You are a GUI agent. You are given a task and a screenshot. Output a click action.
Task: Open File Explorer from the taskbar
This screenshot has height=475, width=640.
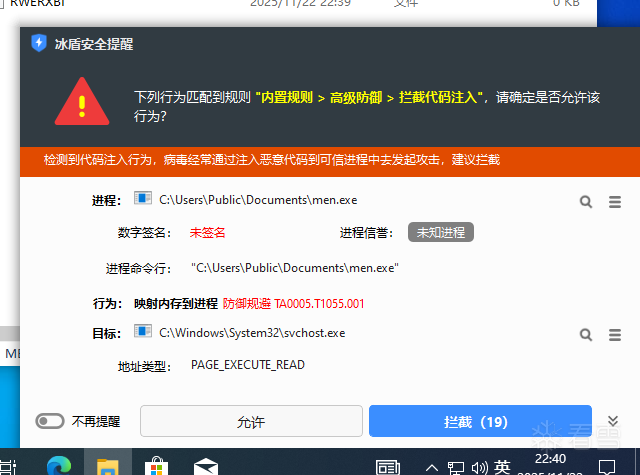click(x=108, y=466)
